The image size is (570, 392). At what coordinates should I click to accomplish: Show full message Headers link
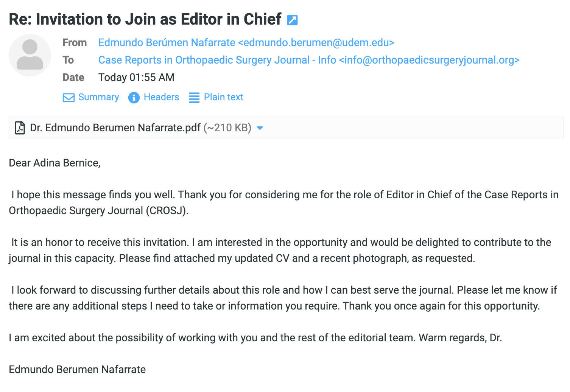click(x=161, y=97)
